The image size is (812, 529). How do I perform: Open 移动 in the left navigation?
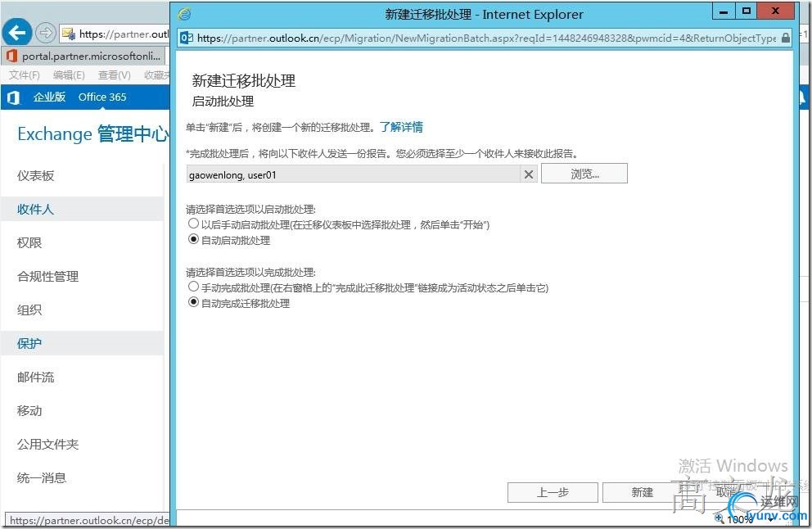pos(29,411)
